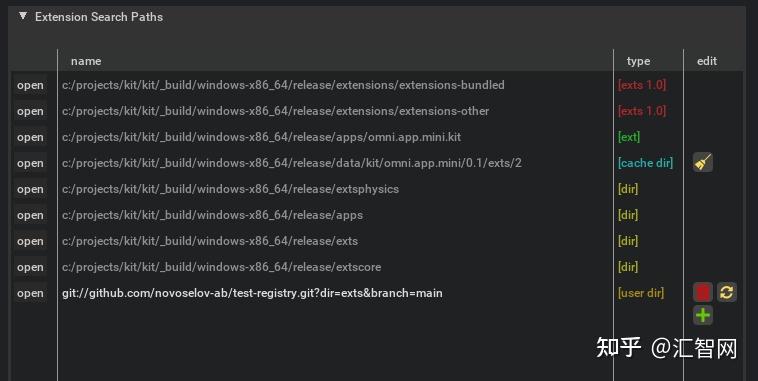Refresh the git registry path
The image size is (758, 381).
tap(727, 293)
